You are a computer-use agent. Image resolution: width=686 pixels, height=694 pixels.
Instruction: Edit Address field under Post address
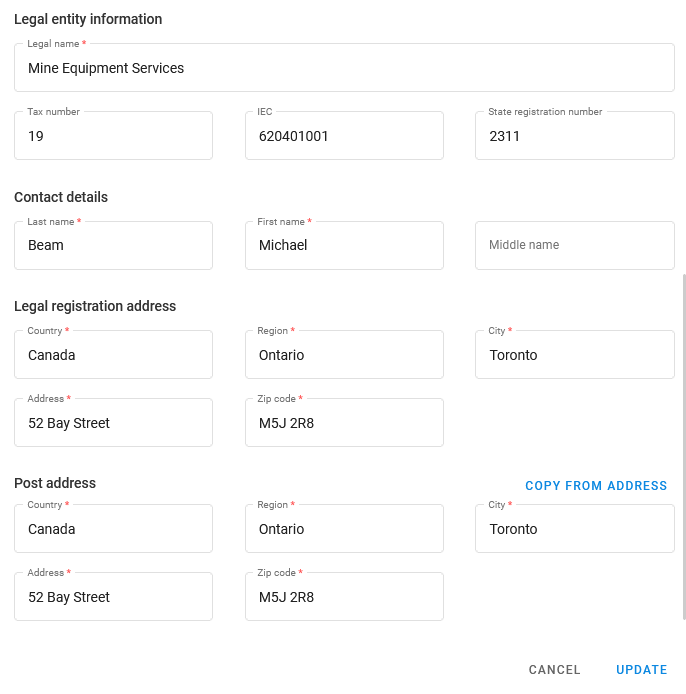(x=113, y=597)
